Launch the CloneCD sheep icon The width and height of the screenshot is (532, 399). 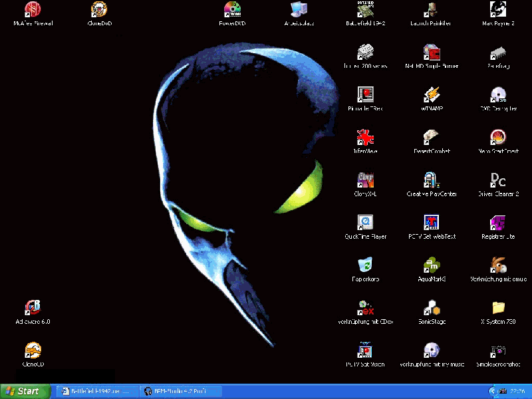coord(33,350)
